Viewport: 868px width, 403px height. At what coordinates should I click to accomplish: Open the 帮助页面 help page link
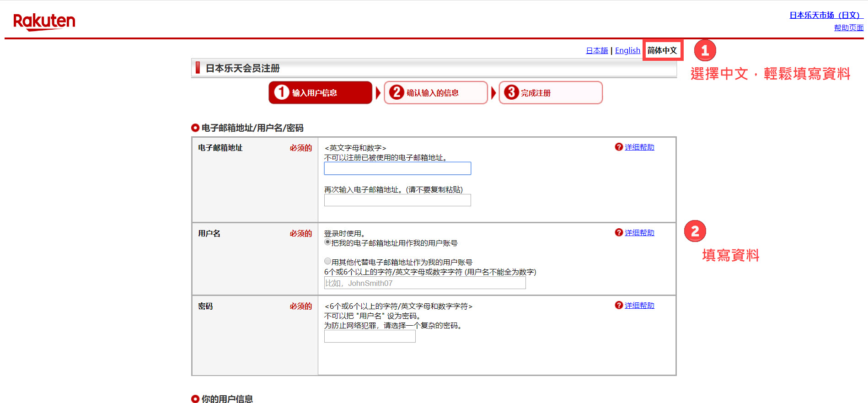coord(848,27)
